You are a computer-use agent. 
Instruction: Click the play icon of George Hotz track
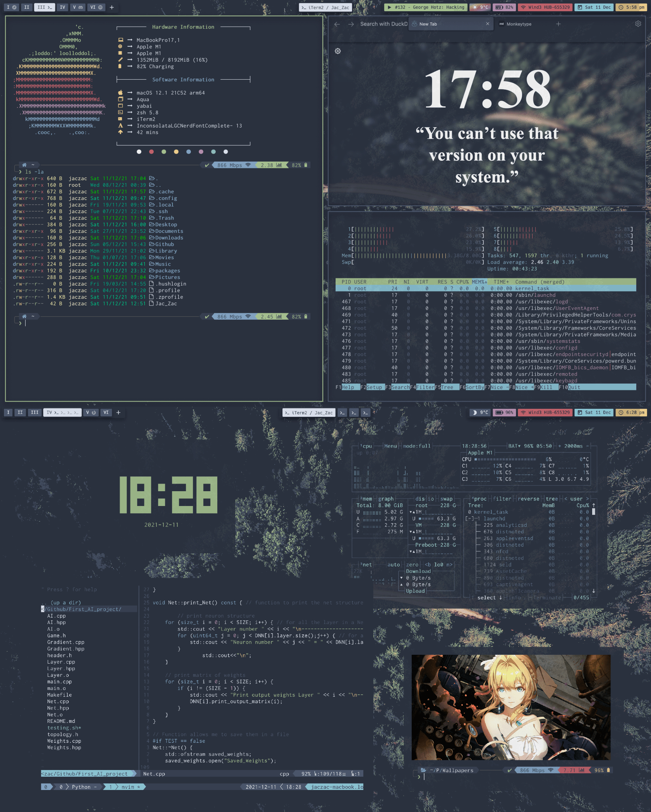pyautogui.click(x=389, y=7)
